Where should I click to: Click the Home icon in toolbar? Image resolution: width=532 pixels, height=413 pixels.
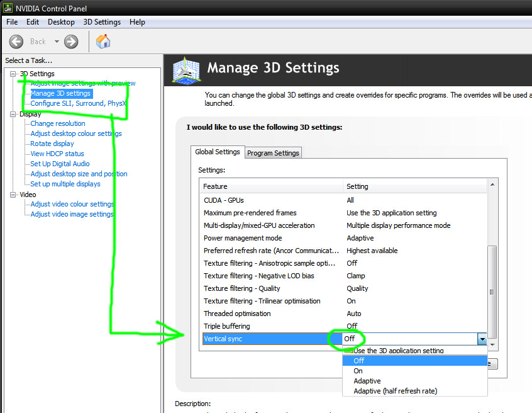[x=103, y=42]
